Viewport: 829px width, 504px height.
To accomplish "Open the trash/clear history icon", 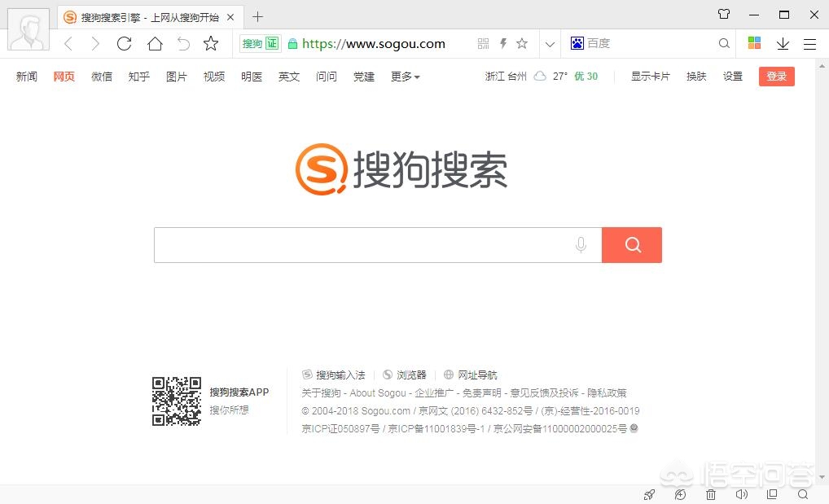I will pos(710,494).
